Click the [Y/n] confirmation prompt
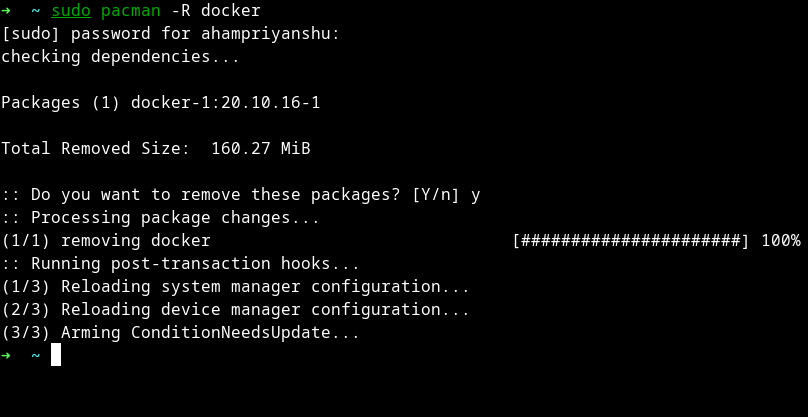The image size is (808, 417). 436,195
